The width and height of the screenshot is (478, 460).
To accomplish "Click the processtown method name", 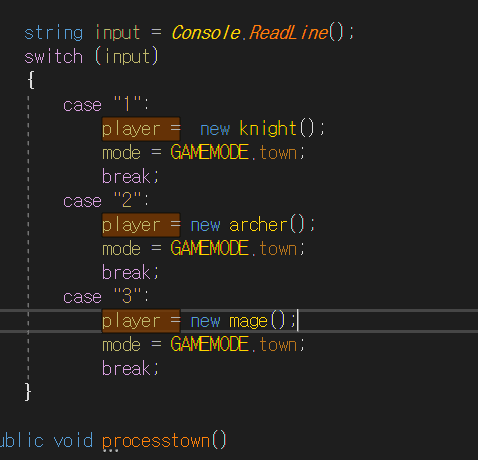I will tap(156, 441).
